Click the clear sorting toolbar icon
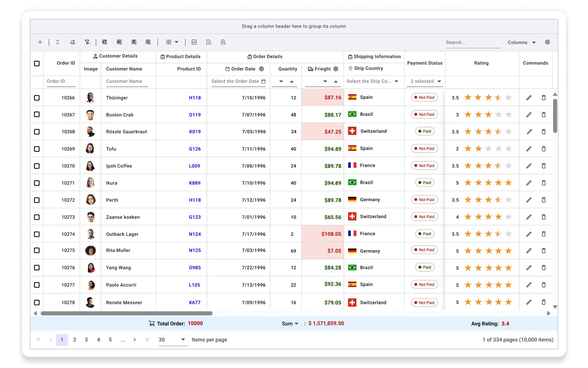The height and width of the screenshot is (368, 588). (73, 42)
